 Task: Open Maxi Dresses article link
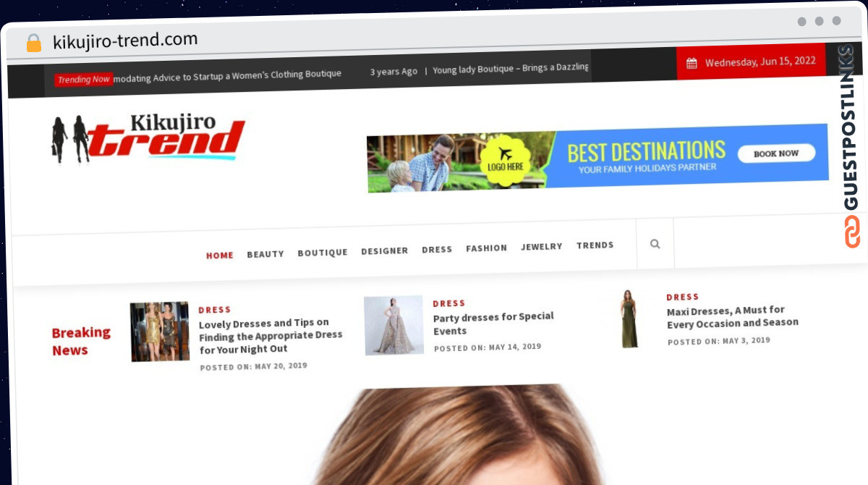point(732,316)
